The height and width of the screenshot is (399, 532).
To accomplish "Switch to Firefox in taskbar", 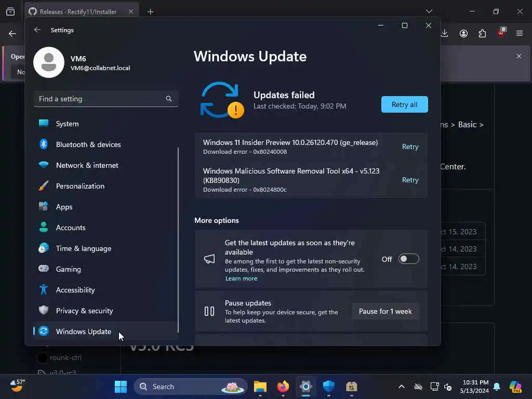I will pyautogui.click(x=283, y=387).
